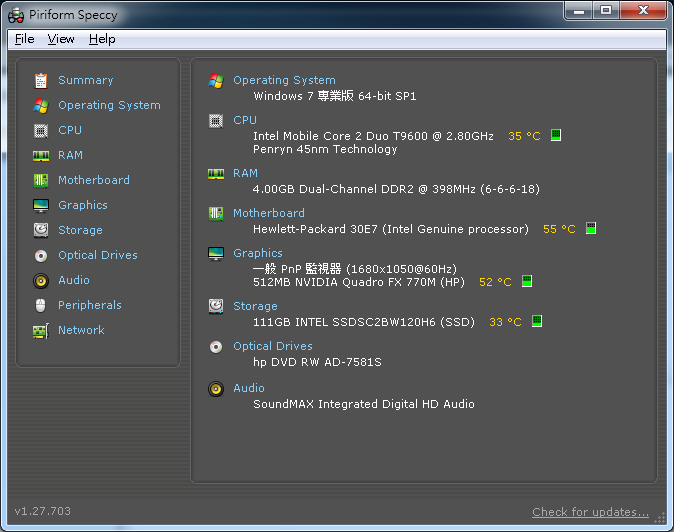Select CPU in the sidebar
The height and width of the screenshot is (532, 674).
pos(70,130)
